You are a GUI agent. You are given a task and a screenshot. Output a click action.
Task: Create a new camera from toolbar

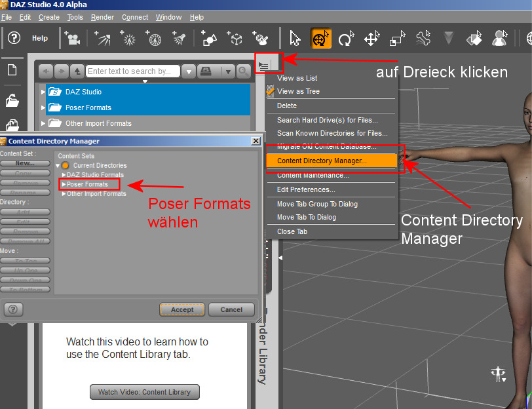[73, 38]
